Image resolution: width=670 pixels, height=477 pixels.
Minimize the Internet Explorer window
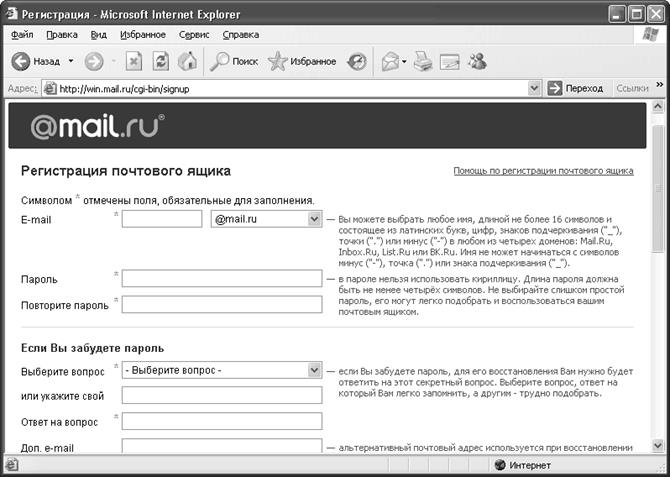pyautogui.click(x=617, y=15)
